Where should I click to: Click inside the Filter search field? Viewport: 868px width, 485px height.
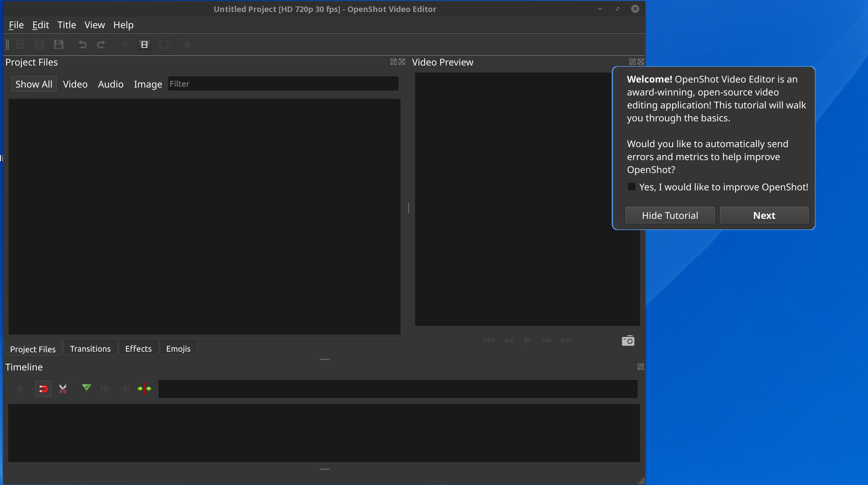point(283,84)
